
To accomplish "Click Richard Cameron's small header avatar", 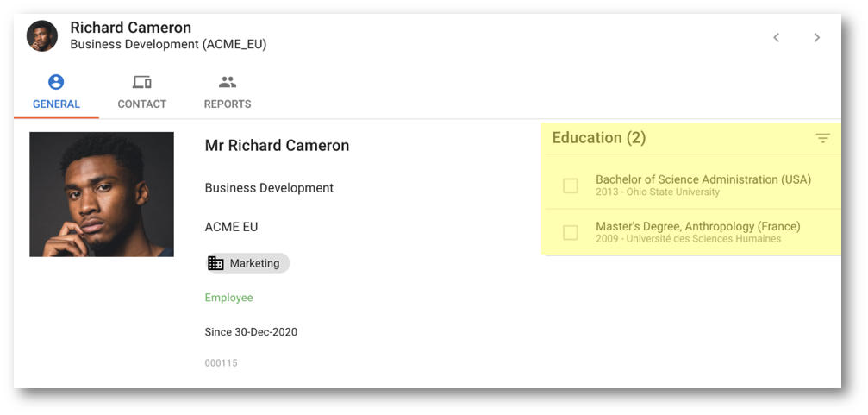I will tap(42, 36).
